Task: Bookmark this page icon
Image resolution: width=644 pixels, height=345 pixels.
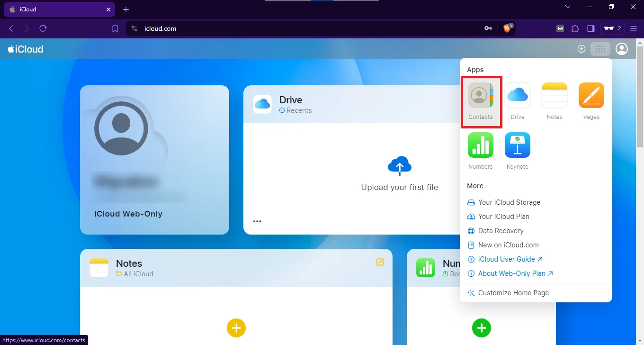Action: 115,28
